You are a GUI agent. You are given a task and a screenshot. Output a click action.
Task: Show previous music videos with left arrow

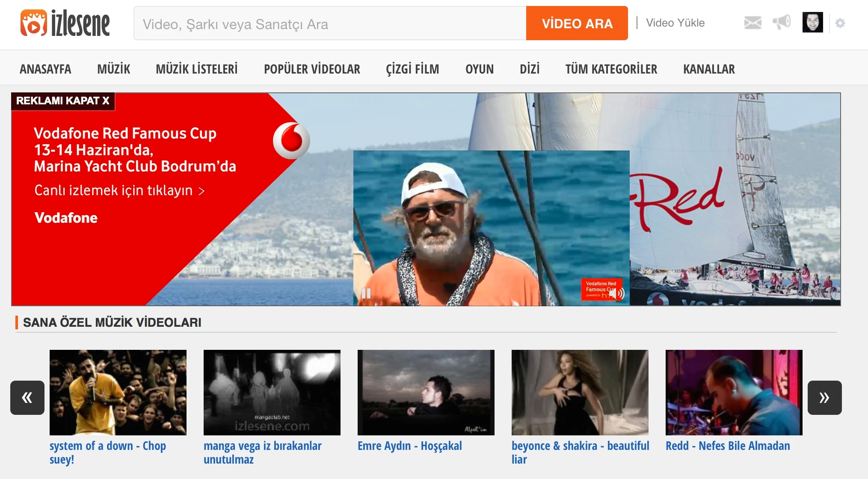tap(27, 398)
